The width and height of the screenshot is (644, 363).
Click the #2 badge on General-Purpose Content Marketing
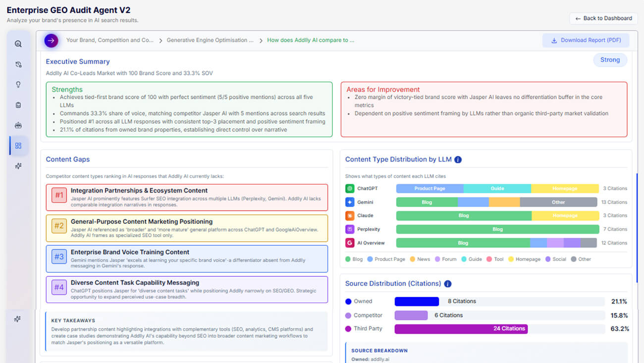click(59, 226)
